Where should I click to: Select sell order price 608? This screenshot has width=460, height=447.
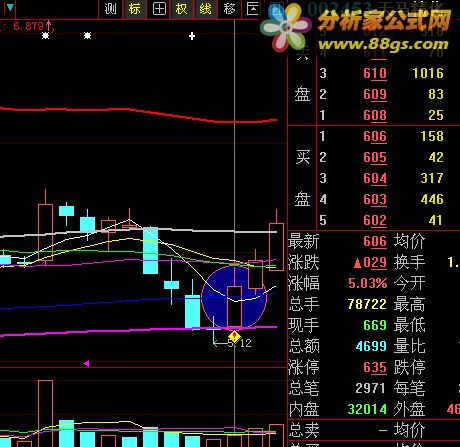pos(375,115)
